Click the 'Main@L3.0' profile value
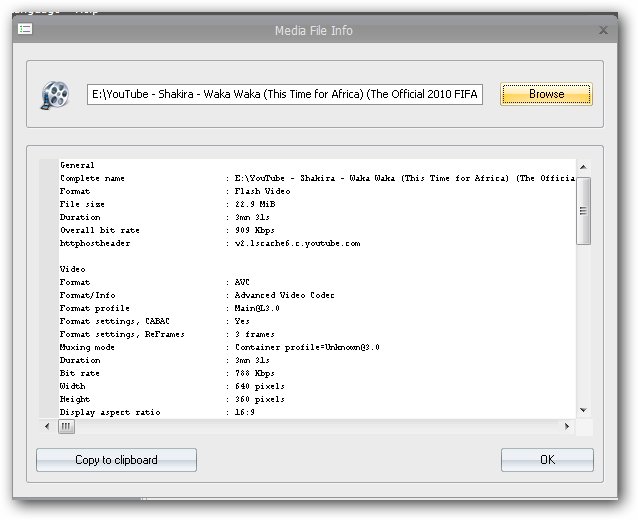 [257, 308]
